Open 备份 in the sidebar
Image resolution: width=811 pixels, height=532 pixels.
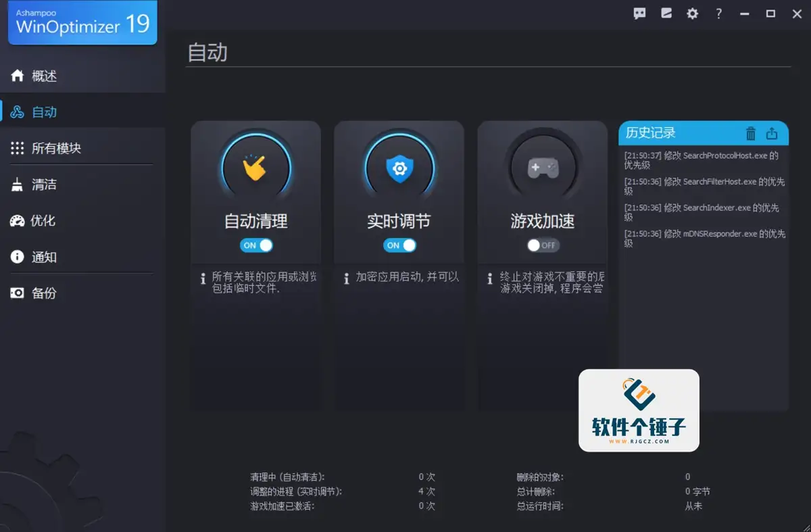tap(82, 293)
